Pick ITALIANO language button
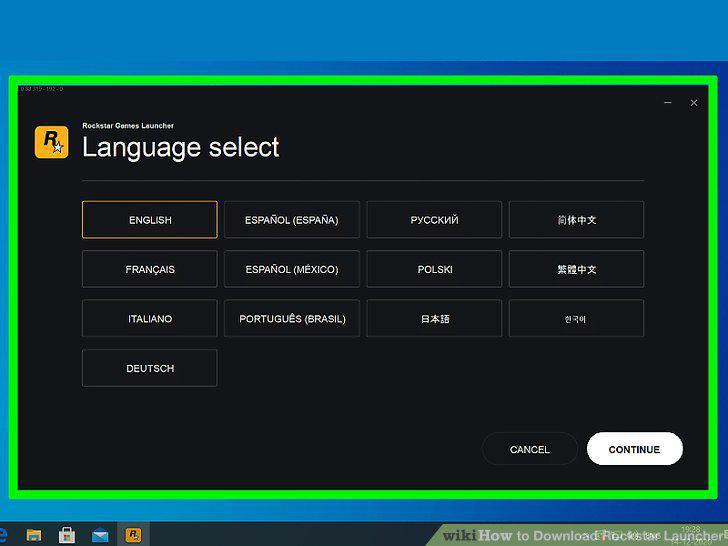 pos(150,318)
